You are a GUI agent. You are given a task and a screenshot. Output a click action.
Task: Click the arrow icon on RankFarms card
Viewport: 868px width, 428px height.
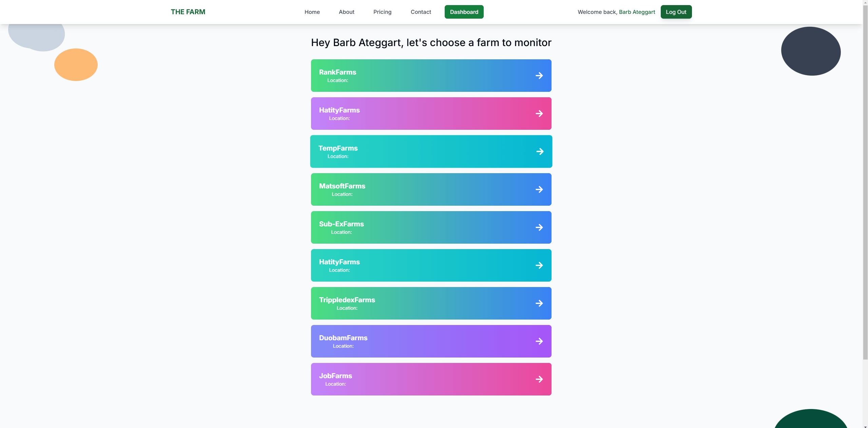pos(539,76)
